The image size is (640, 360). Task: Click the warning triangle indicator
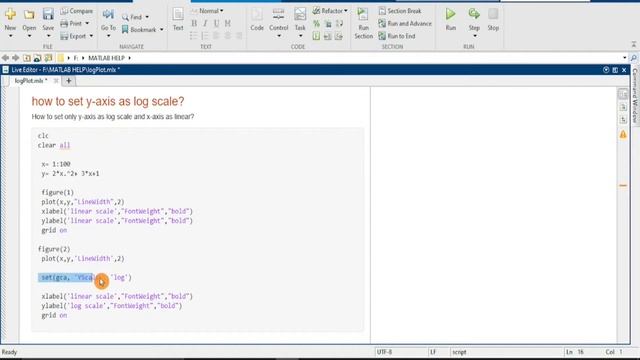coord(623,134)
